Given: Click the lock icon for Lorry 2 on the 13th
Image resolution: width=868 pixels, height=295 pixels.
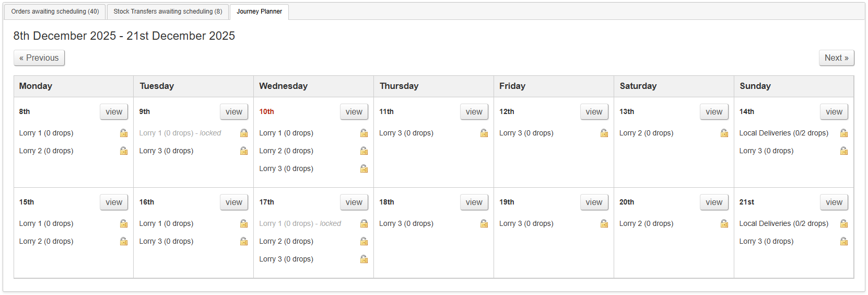Looking at the screenshot, I should tap(724, 133).
